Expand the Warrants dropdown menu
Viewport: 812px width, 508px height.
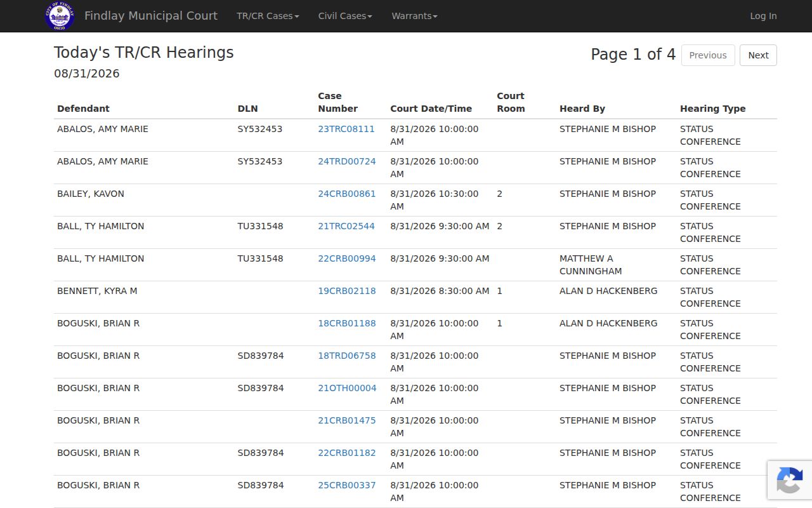click(x=414, y=16)
